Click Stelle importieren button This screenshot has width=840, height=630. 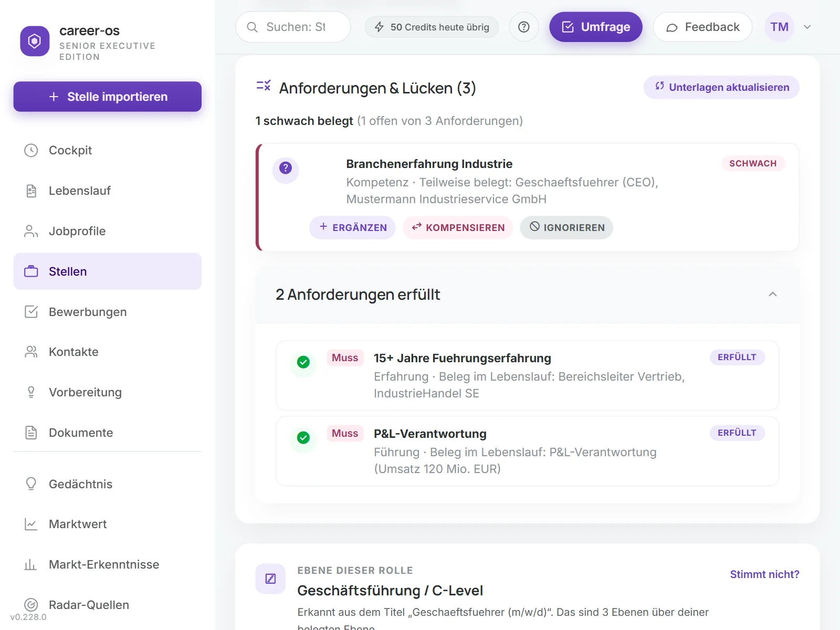[x=108, y=97]
